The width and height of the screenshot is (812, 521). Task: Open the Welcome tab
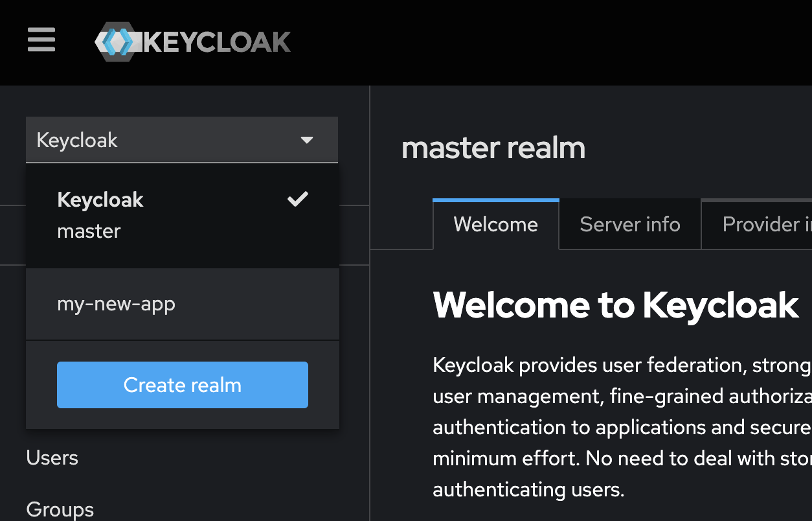496,224
